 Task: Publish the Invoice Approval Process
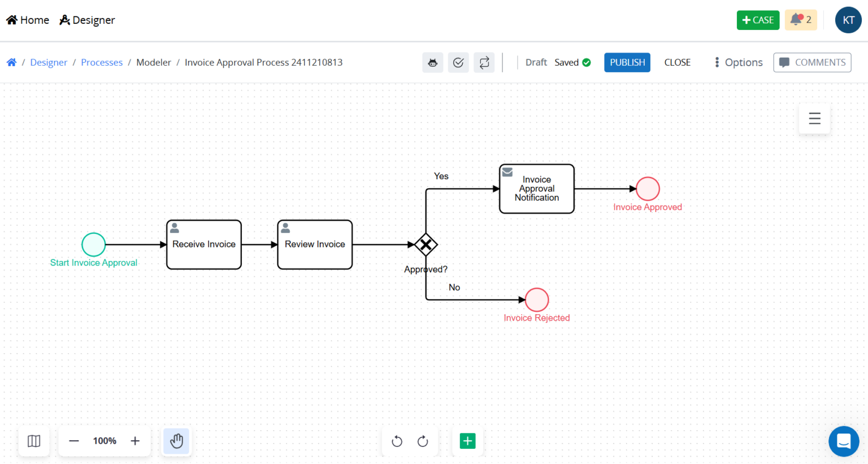[627, 62]
